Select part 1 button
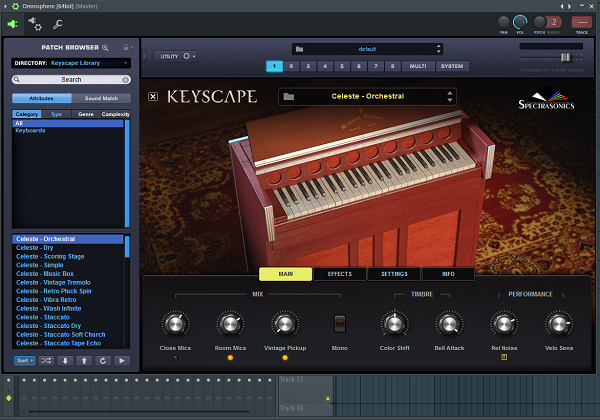This screenshot has width=600, height=420. [x=274, y=66]
